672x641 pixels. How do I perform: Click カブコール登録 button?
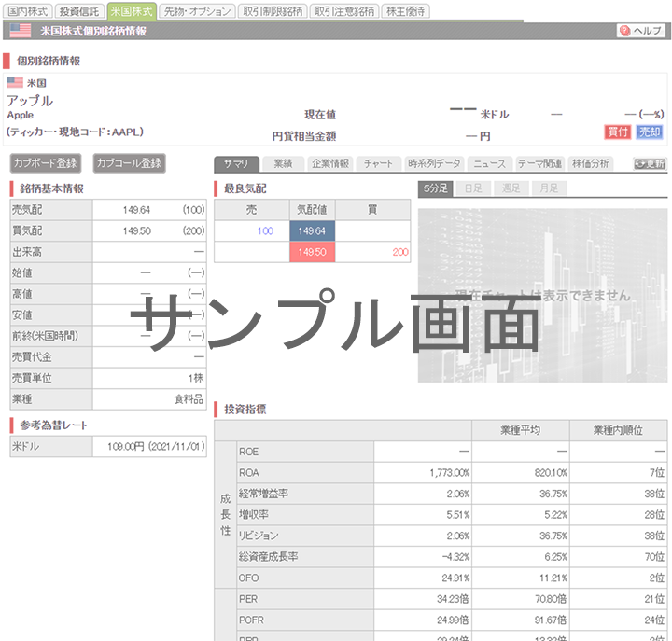point(129,163)
